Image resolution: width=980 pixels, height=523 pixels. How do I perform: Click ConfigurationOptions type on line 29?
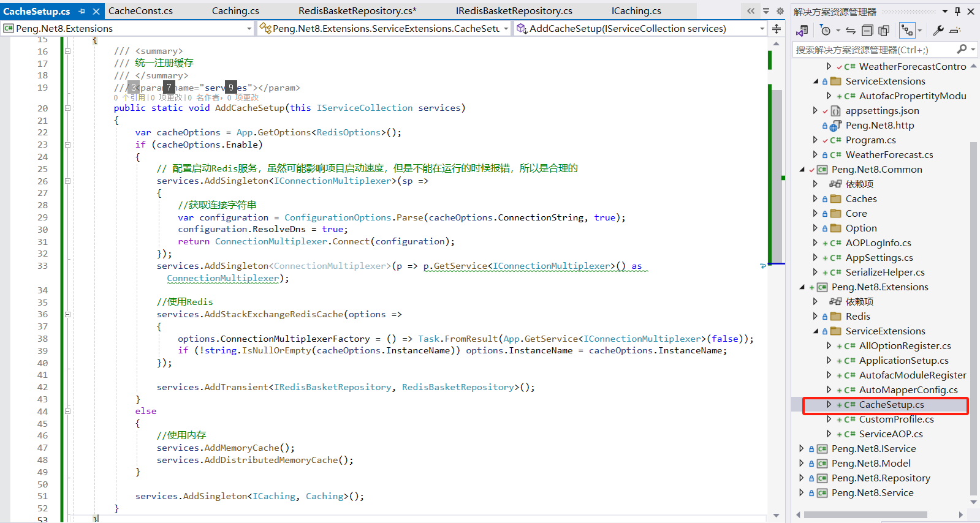pyautogui.click(x=338, y=217)
